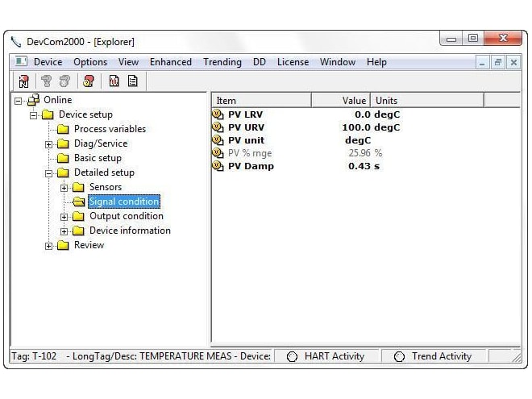Restore the inner Explorer child window
Screen dimensions: 532x399
[x=497, y=62]
